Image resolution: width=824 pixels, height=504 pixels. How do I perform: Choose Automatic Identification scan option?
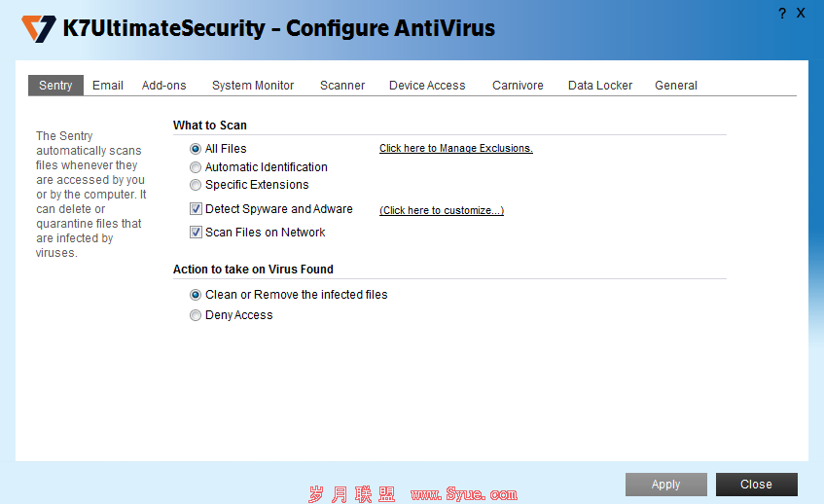(x=196, y=167)
